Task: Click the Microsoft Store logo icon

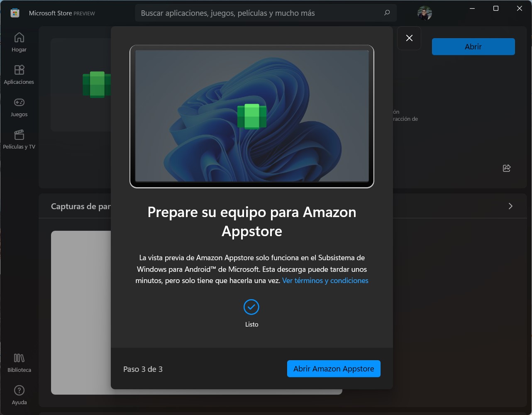Action: [x=15, y=13]
